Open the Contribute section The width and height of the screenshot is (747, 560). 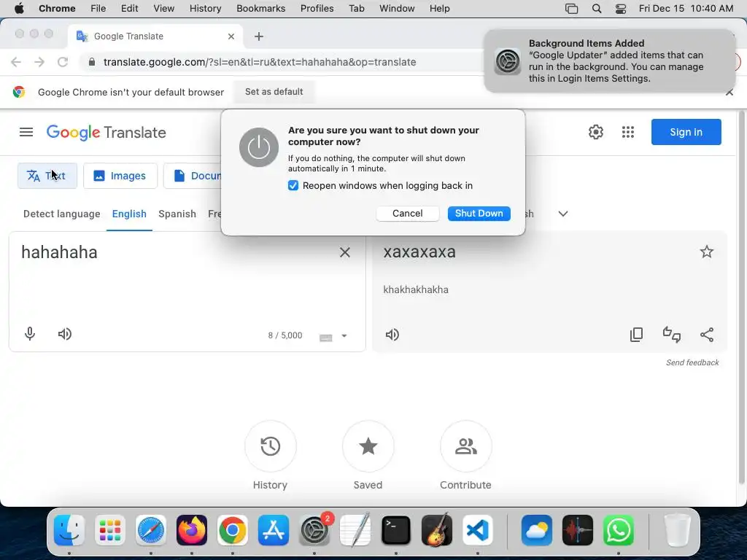(x=466, y=446)
